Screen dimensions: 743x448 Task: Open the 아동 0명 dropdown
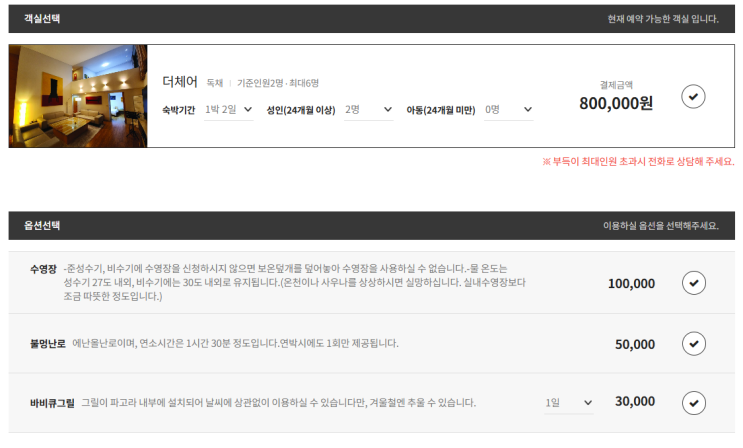[x=508, y=110]
